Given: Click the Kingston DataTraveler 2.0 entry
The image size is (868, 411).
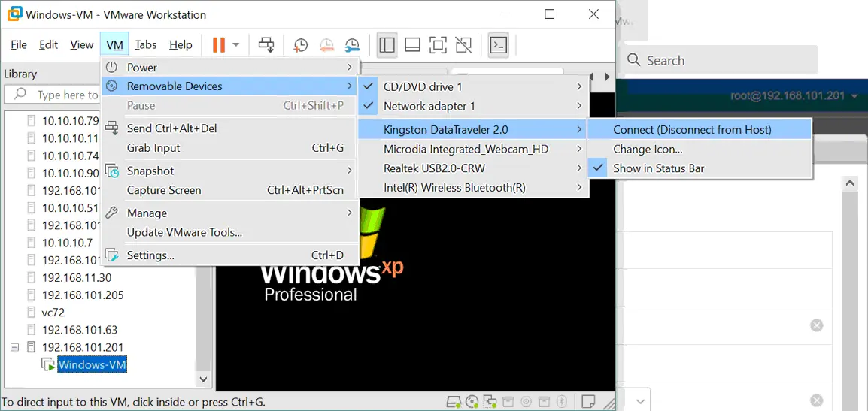Looking at the screenshot, I should tap(473, 130).
